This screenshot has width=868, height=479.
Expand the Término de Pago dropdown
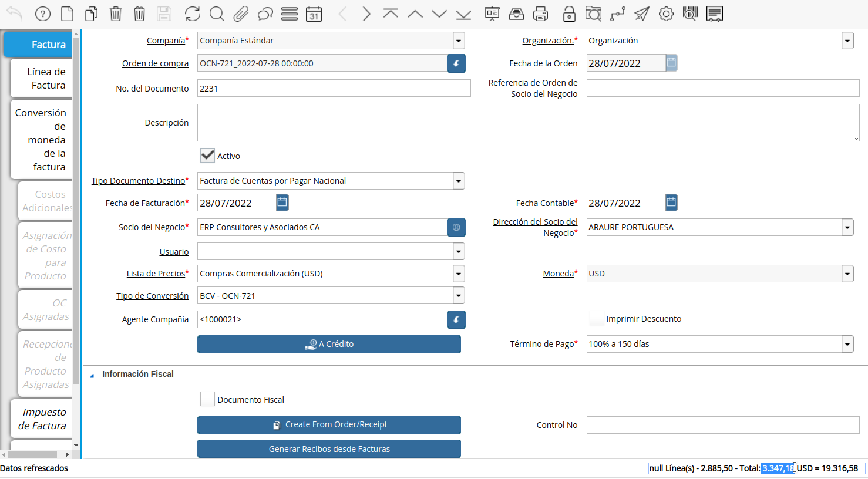(847, 344)
